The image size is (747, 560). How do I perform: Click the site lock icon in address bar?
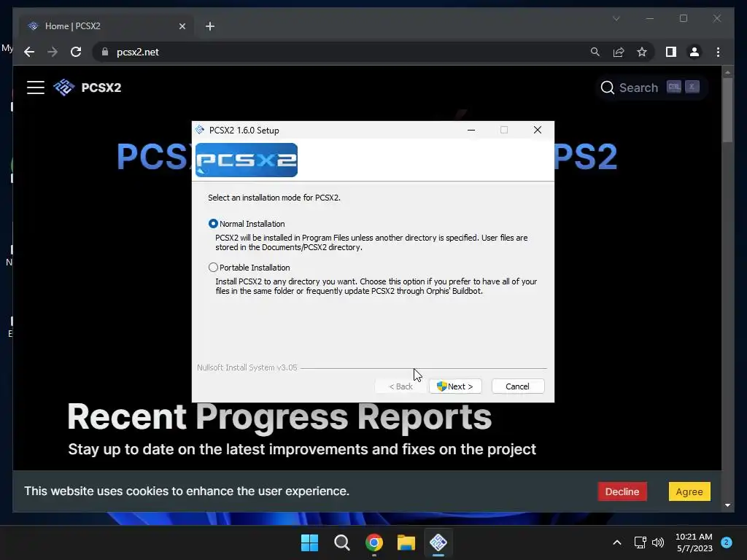[x=105, y=52]
